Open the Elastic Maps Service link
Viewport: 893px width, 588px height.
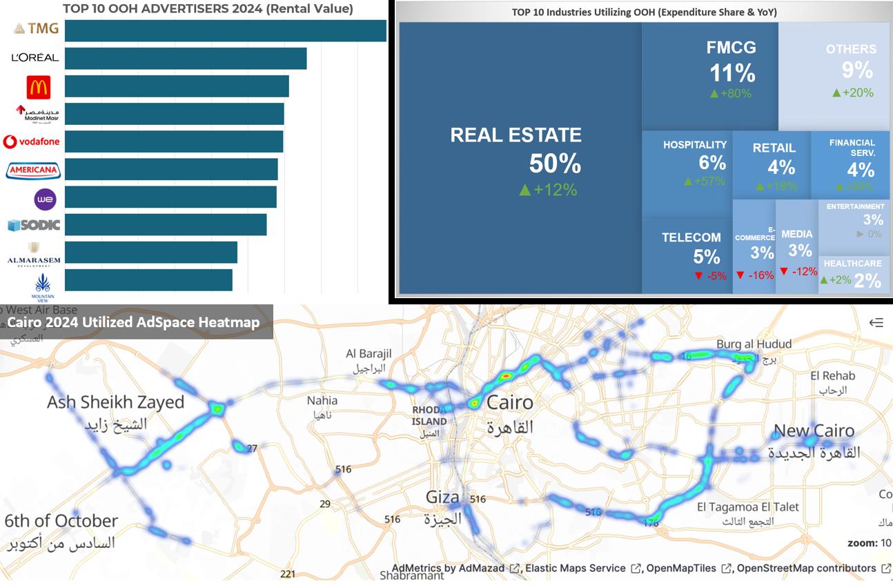point(575,569)
